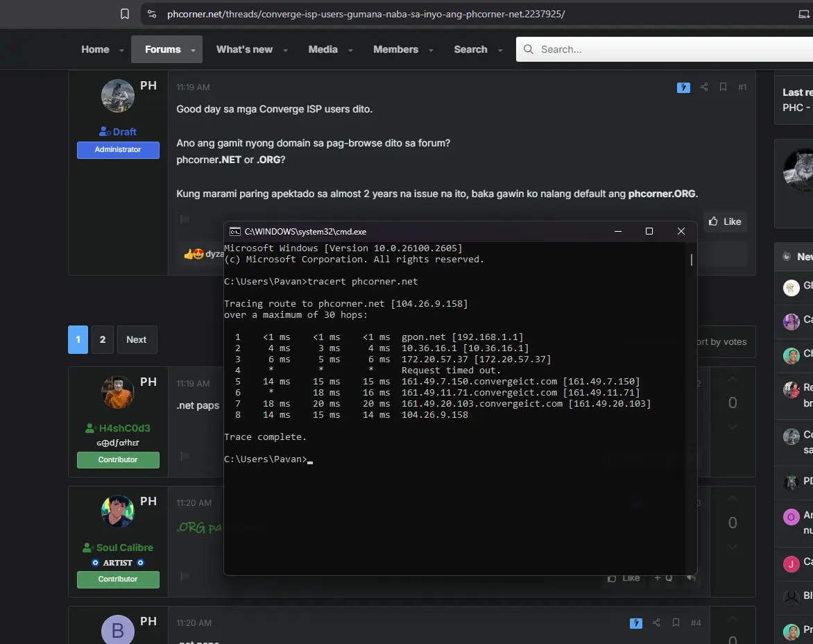This screenshot has height=644, width=813.
Task: Bookmark post #1 with bookmark icon
Action: [723, 87]
